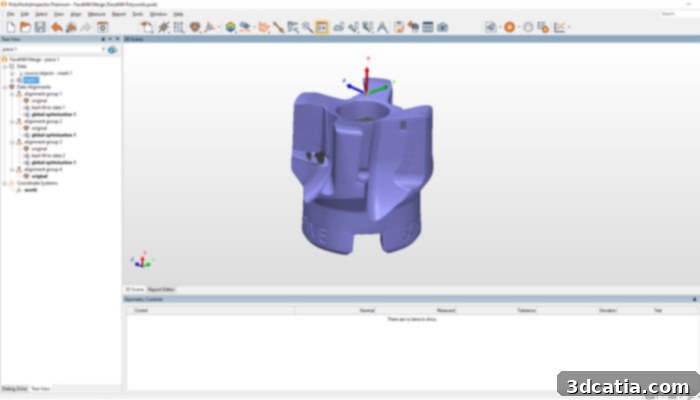
Task: Click the camera snapshot icon
Action: tap(442, 27)
